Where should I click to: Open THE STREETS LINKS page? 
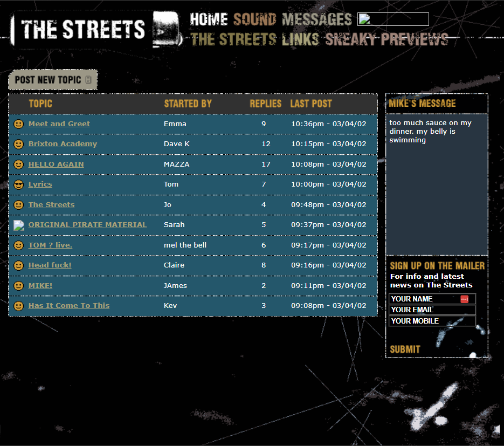click(x=255, y=39)
